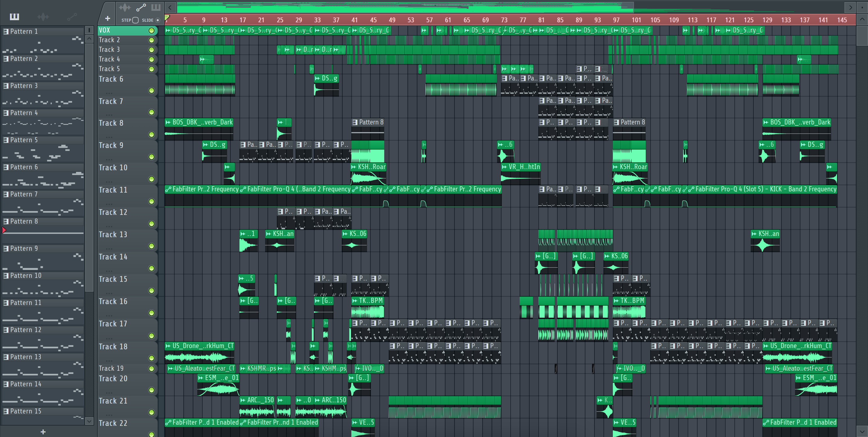Select the SLIDE radio option
The image size is (868, 437).
[157, 20]
